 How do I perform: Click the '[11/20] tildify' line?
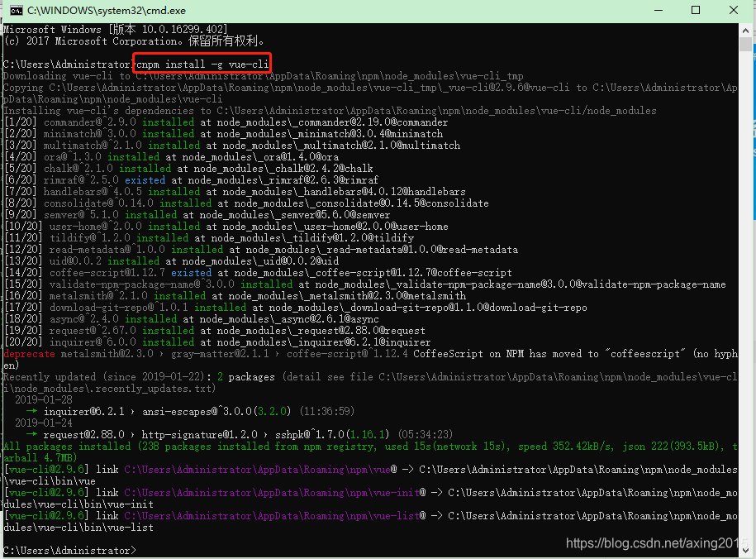point(209,238)
